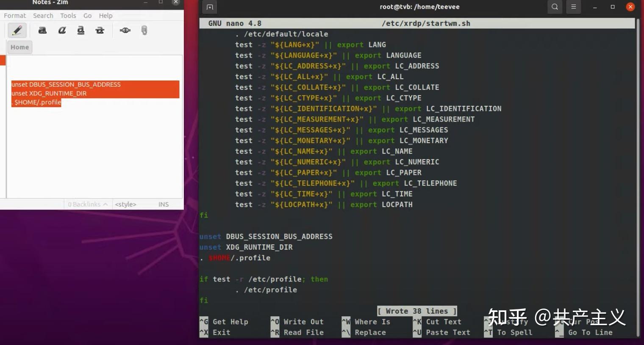This screenshot has height=345, width=644.
Task: Click the <style> indicator in Zim status bar
Action: click(x=126, y=204)
